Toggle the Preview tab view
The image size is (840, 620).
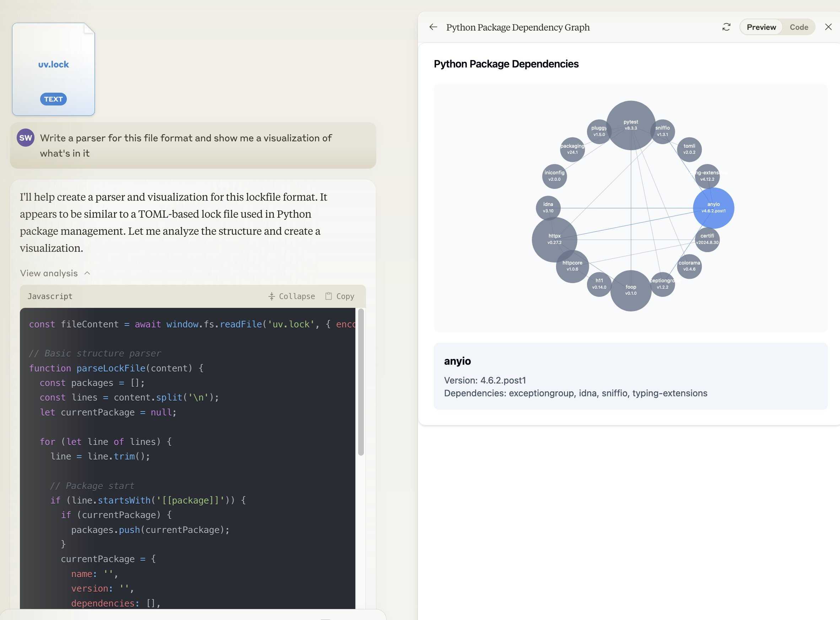click(761, 27)
